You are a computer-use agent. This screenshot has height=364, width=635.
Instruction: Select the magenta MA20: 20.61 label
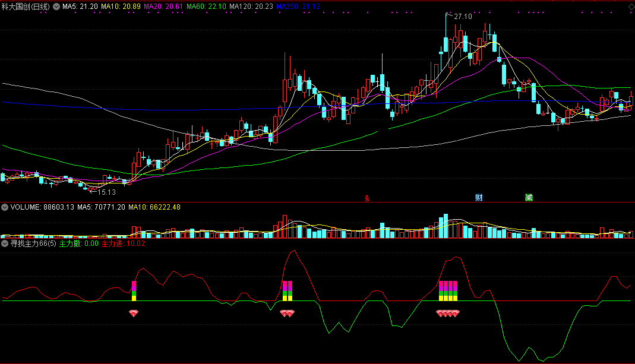click(x=163, y=7)
